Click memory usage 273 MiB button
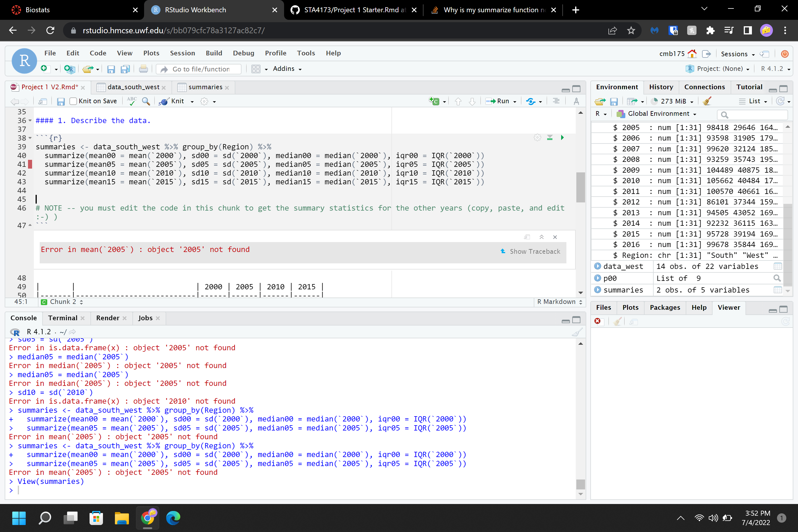Image resolution: width=798 pixels, height=532 pixels. point(672,101)
